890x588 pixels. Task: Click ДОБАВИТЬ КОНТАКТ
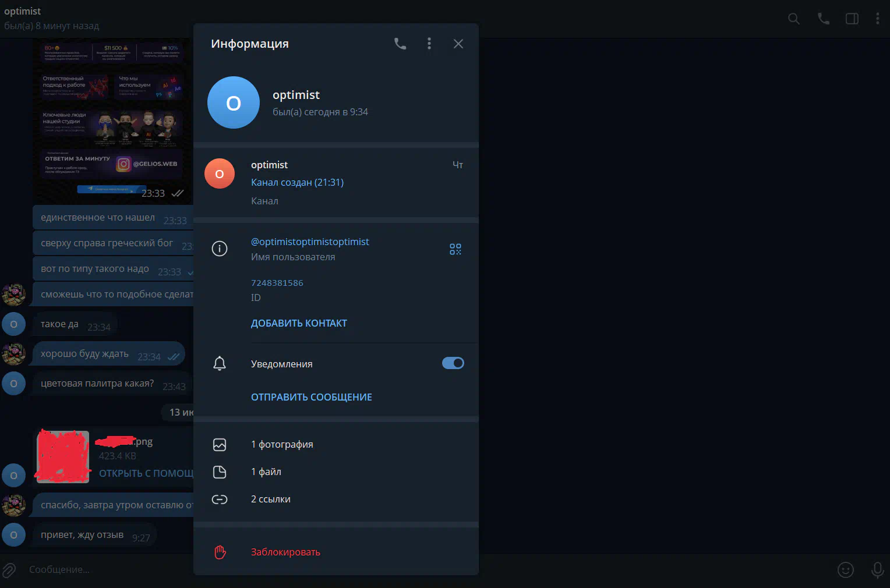click(x=299, y=323)
